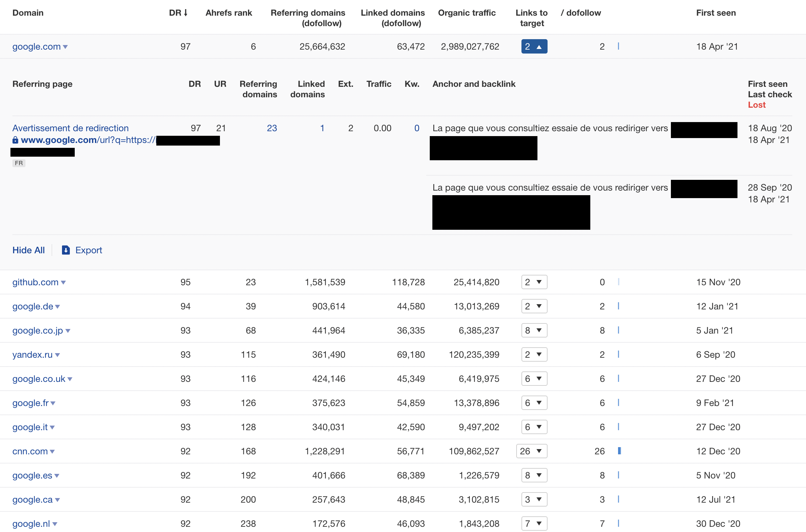806x532 pixels.
Task: Click the google.ca domain link
Action: tap(32, 499)
